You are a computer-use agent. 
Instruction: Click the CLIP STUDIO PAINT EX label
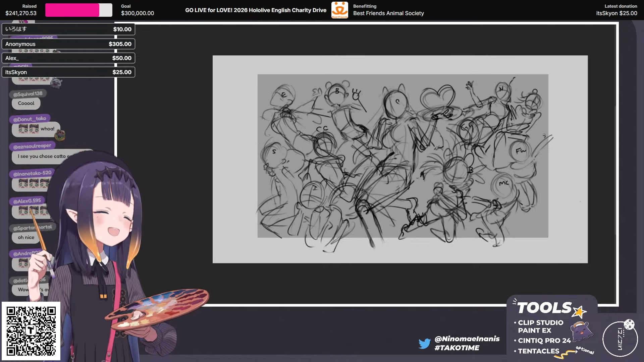pyautogui.click(x=540, y=326)
